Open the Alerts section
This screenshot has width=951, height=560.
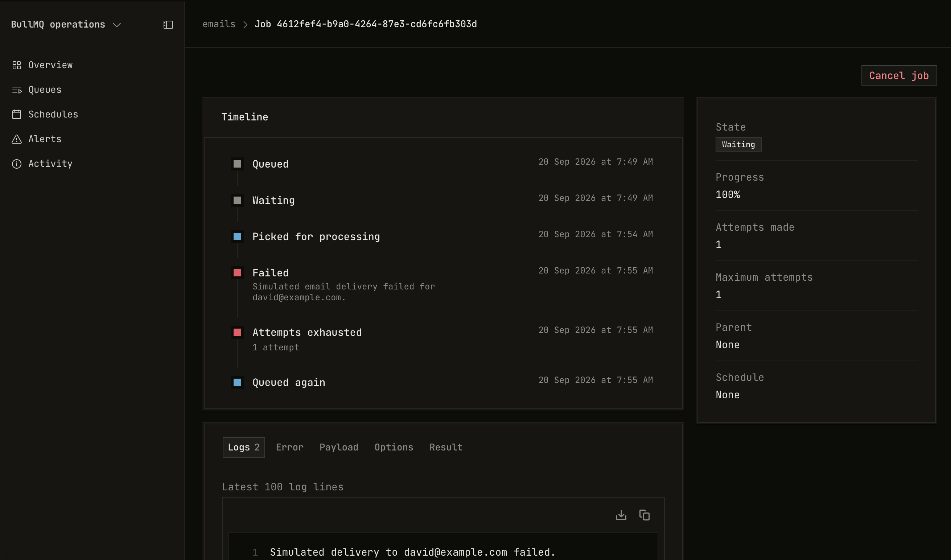pos(45,139)
